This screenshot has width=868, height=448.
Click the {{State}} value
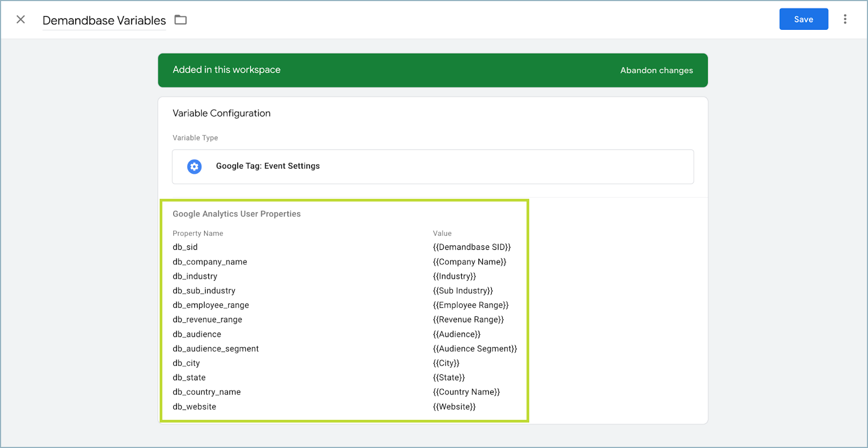[x=449, y=378]
